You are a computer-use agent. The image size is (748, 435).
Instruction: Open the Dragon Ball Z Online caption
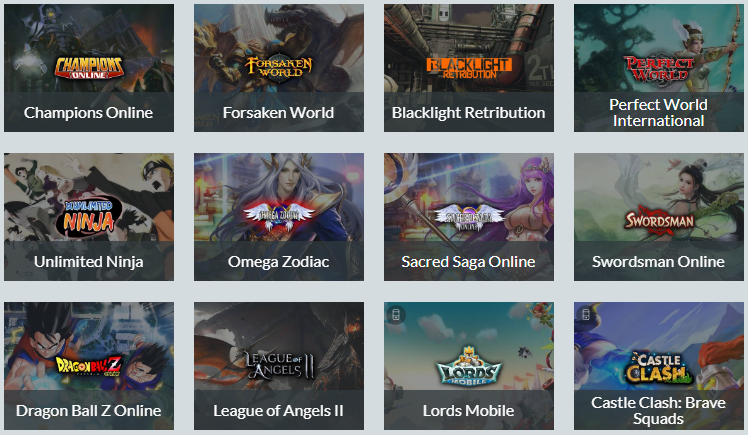coord(89,411)
